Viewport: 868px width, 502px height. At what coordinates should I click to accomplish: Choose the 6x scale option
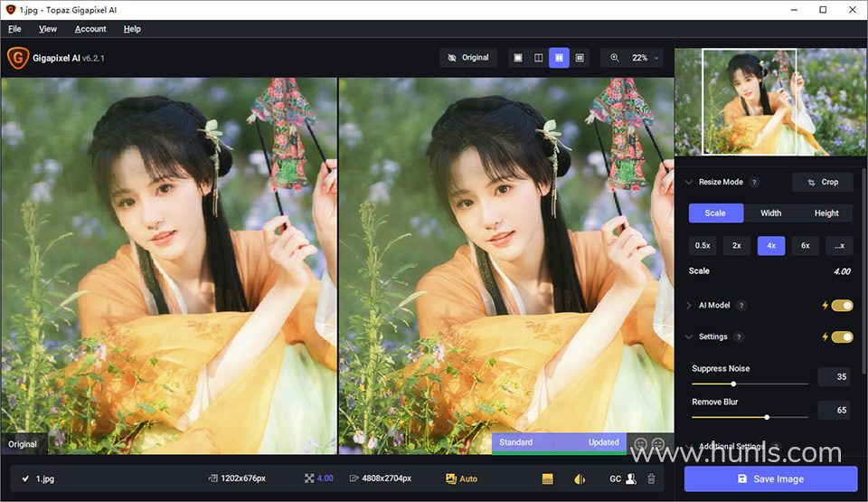(x=806, y=245)
